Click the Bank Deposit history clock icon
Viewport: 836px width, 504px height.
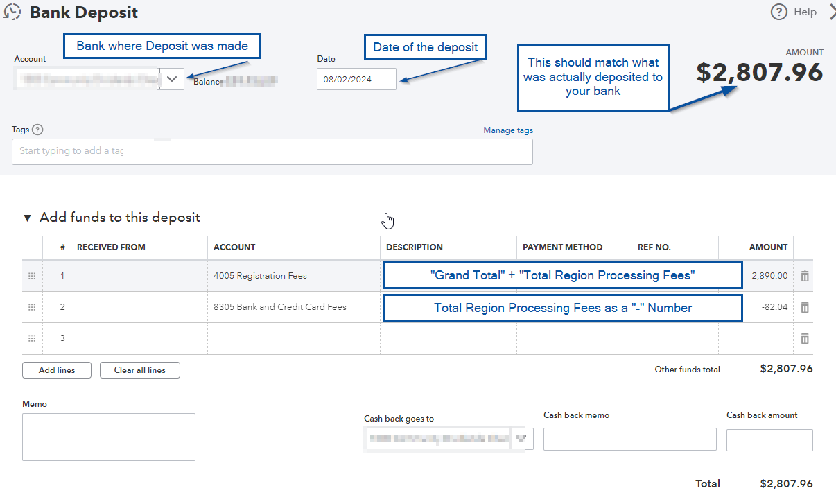coord(12,12)
